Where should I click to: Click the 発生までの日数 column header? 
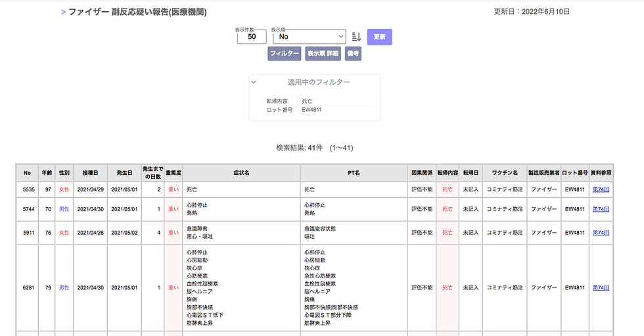[x=152, y=173]
